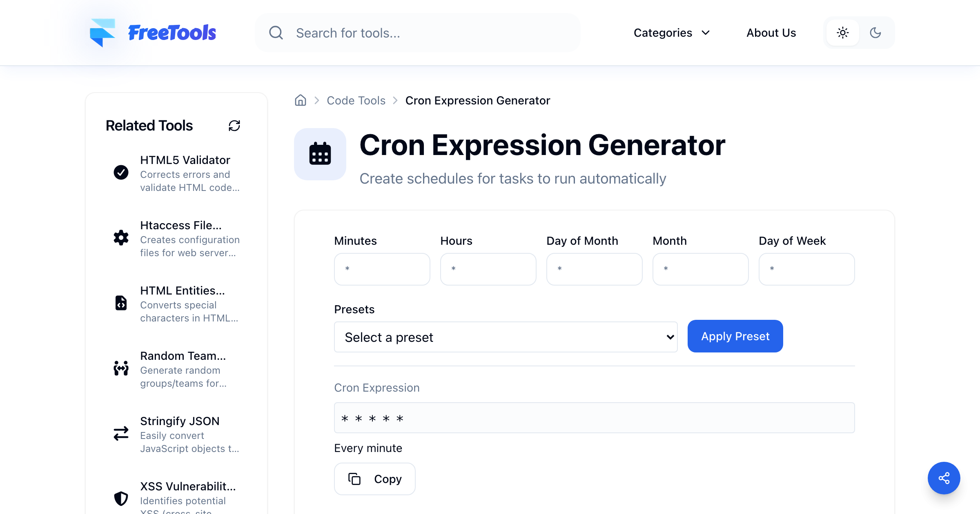Click the HTML5 Validator checkmark icon

tap(121, 173)
